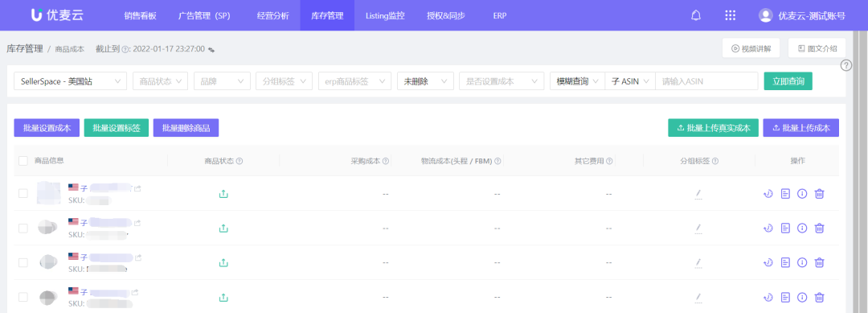The height and width of the screenshot is (313, 868).
Task: Click the 批量上传真实成本 button
Action: pyautogui.click(x=713, y=127)
